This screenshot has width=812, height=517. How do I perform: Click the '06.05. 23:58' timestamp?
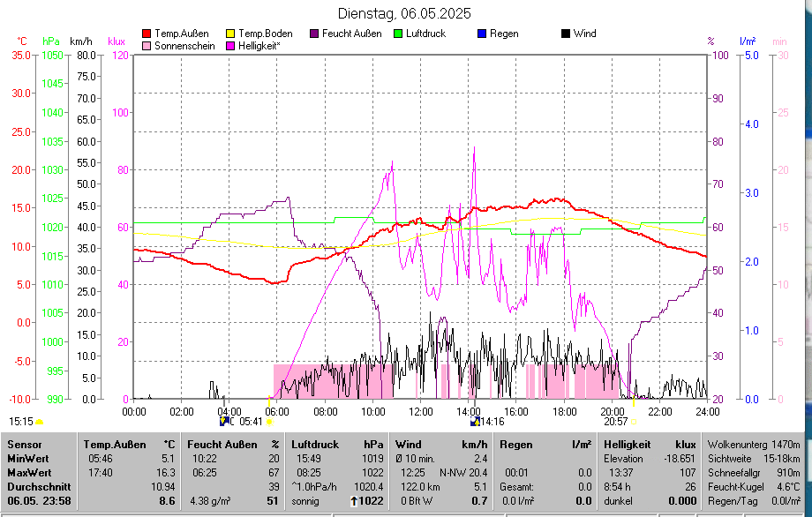click(x=39, y=501)
